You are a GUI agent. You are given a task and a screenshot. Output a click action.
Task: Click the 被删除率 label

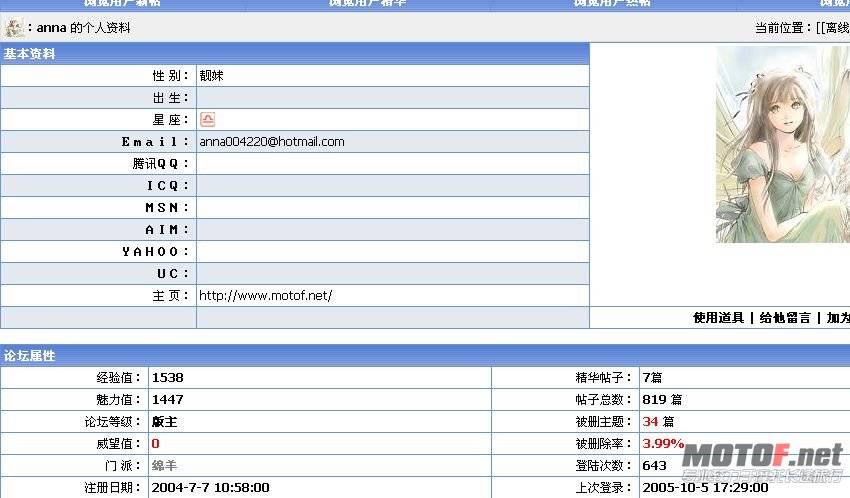pyautogui.click(x=604, y=444)
